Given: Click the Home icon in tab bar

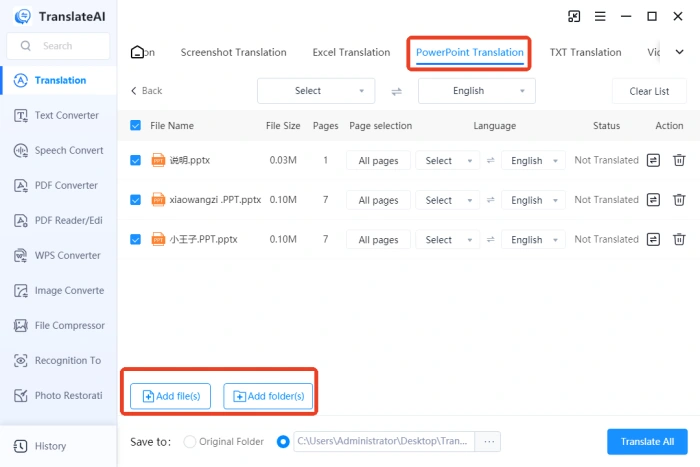Looking at the screenshot, I should pyautogui.click(x=137, y=52).
